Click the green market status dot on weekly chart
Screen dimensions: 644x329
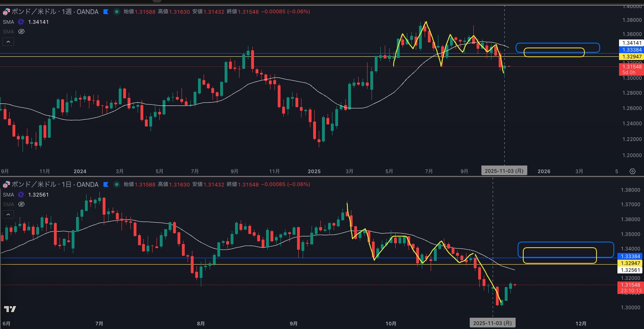tap(117, 12)
